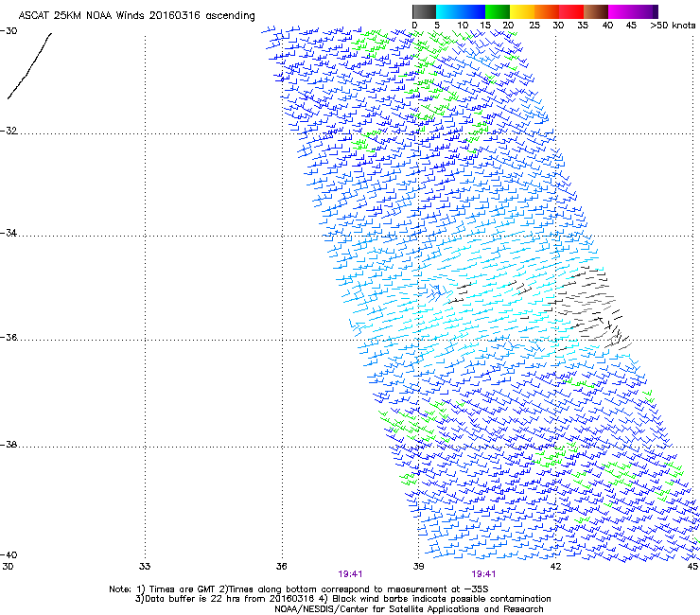
Task: Click the dark blue 10–15 knots color bar segment
Action: coord(473,11)
